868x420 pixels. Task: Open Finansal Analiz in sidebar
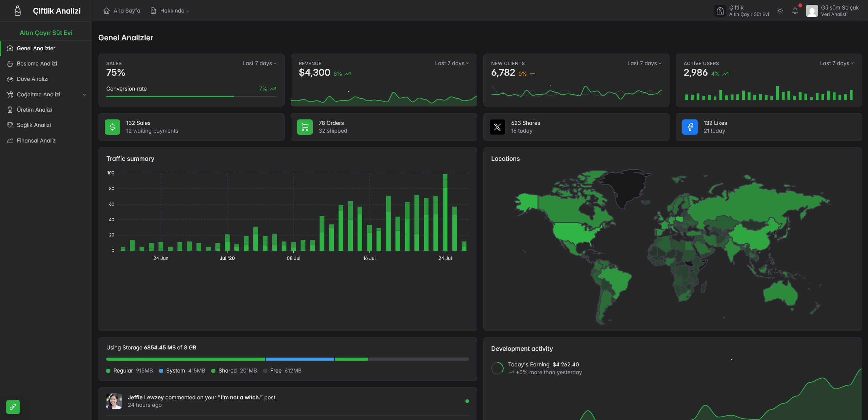coord(36,140)
